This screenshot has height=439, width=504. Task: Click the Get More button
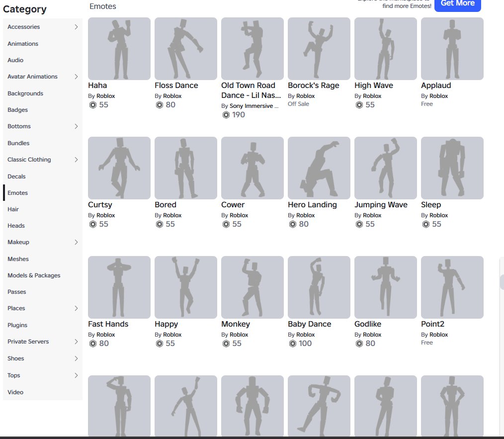[457, 5]
